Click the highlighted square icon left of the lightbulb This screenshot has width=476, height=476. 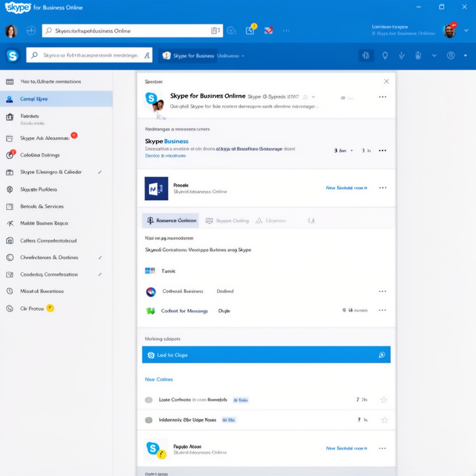coord(366,55)
